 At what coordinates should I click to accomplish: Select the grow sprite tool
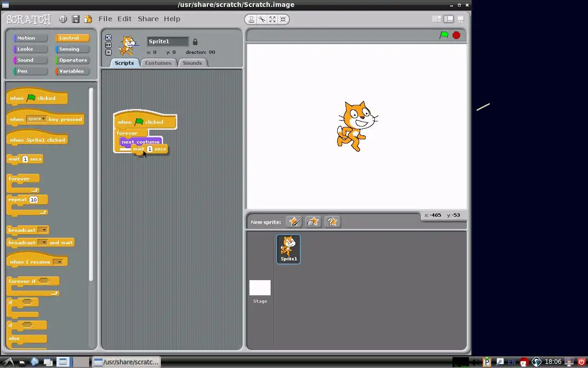pos(272,19)
